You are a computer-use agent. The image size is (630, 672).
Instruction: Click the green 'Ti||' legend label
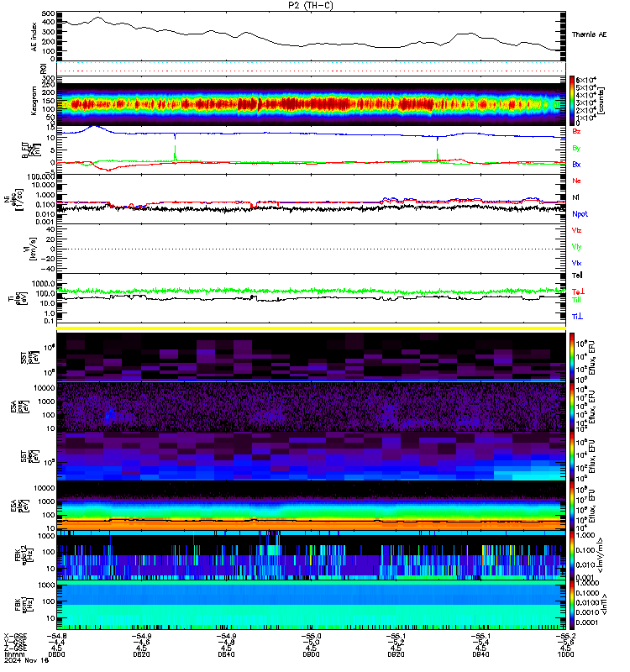point(576,300)
